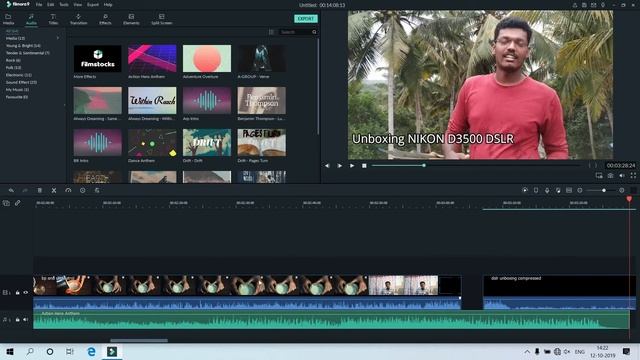640x360 pixels.
Task: Hide video track 1 with eye icon
Action: 26,293
